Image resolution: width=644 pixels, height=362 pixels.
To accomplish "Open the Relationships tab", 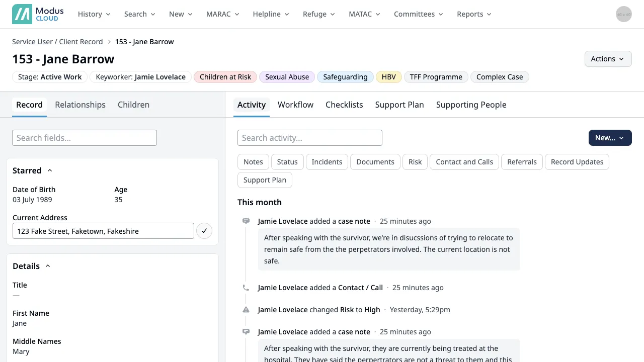I will pos(80,105).
